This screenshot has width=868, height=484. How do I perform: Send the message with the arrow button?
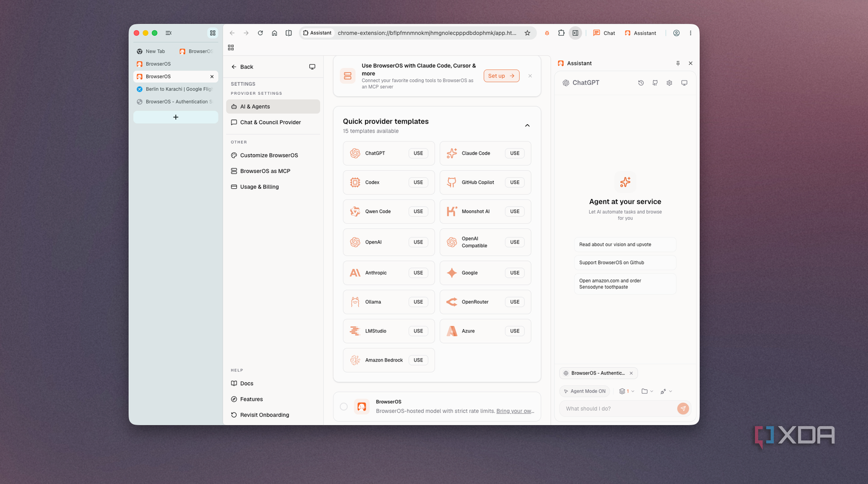click(x=683, y=409)
